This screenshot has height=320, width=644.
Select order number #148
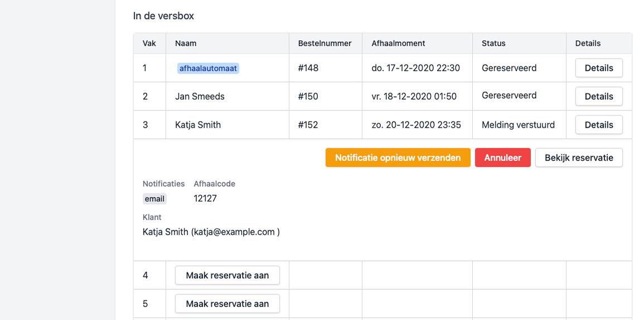[308, 68]
